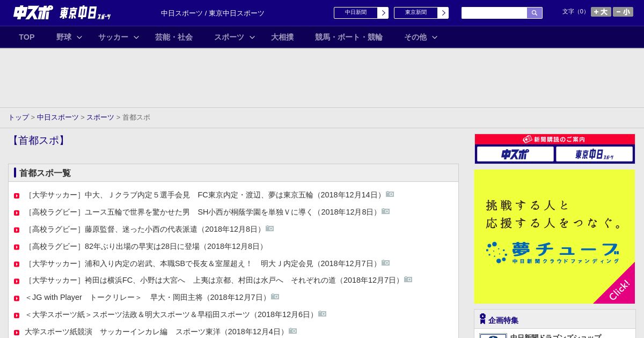Open 大学スポーツ紙競演 スポーツ東洋 article
Image resolution: width=644 pixels, height=338 pixels.
(157, 332)
